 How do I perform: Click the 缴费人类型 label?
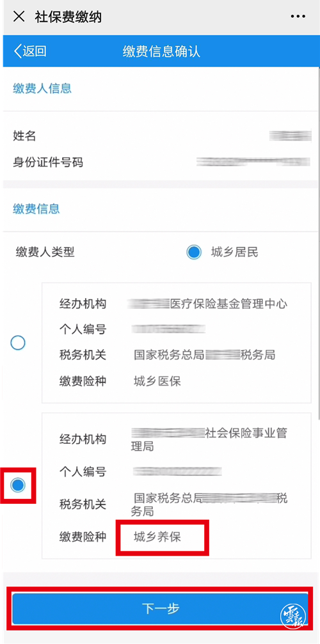(45, 252)
